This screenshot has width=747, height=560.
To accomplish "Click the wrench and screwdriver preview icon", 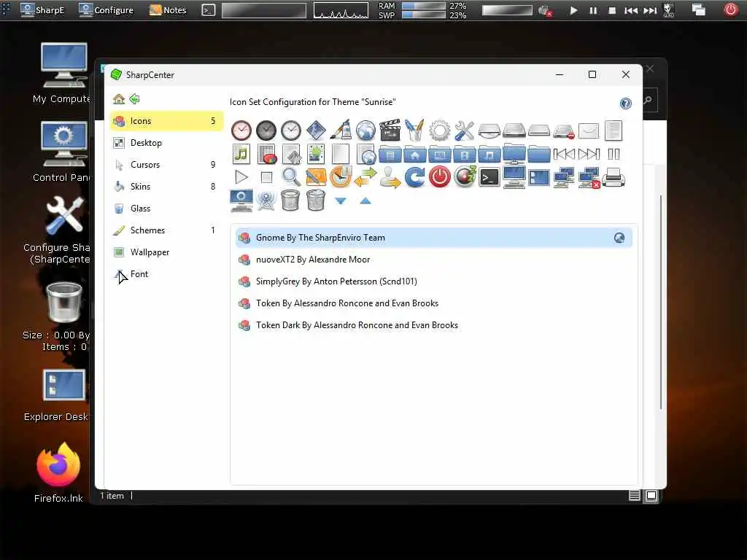I will (464, 131).
